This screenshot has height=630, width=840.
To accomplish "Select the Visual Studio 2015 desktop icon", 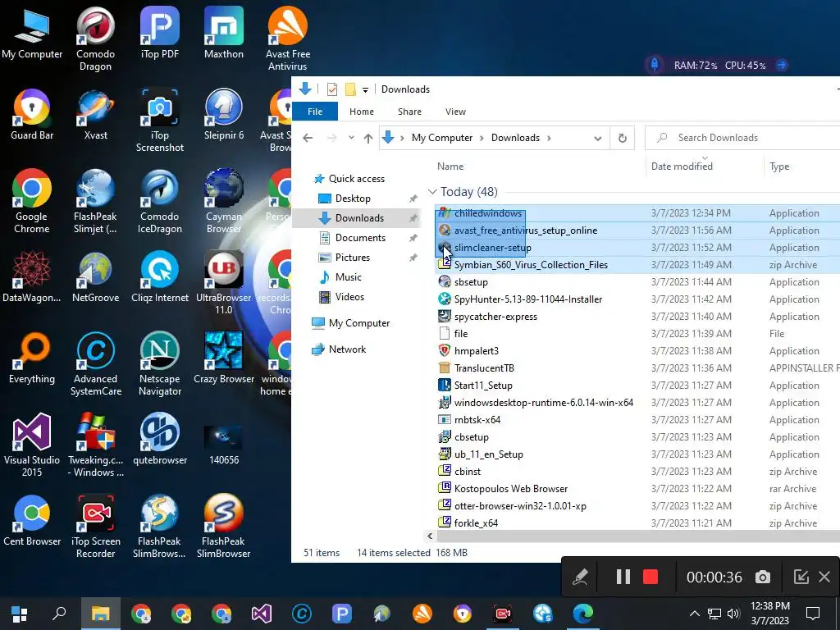I will [32, 445].
